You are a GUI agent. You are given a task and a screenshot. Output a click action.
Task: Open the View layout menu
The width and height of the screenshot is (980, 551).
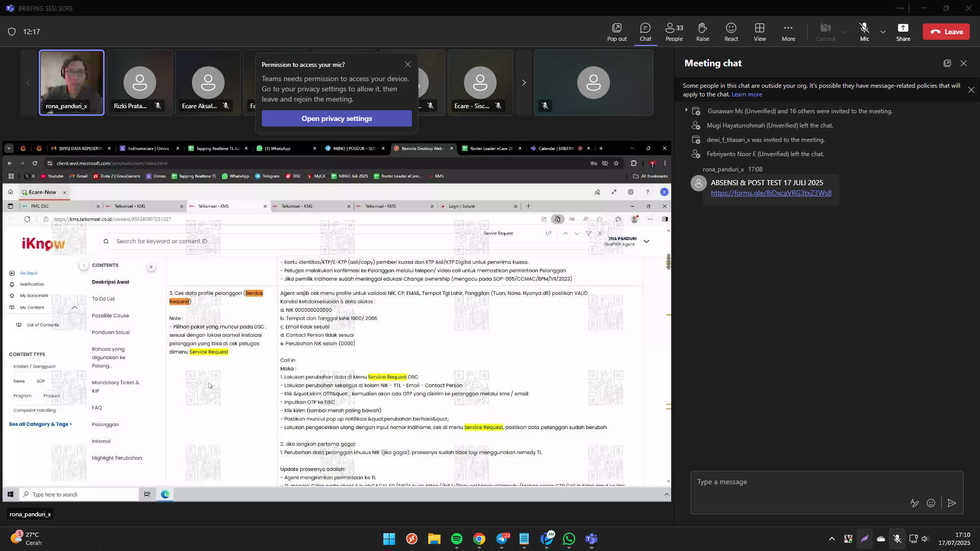759,32
